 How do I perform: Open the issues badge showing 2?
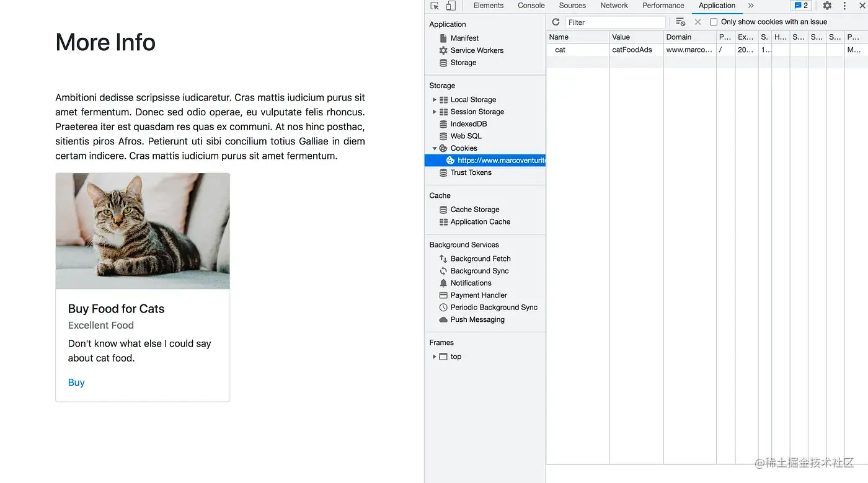[801, 6]
